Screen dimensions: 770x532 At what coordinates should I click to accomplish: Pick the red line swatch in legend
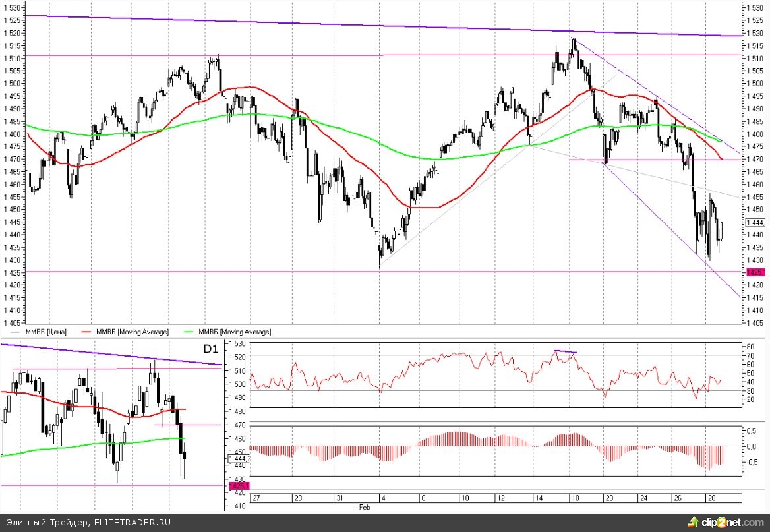86,332
